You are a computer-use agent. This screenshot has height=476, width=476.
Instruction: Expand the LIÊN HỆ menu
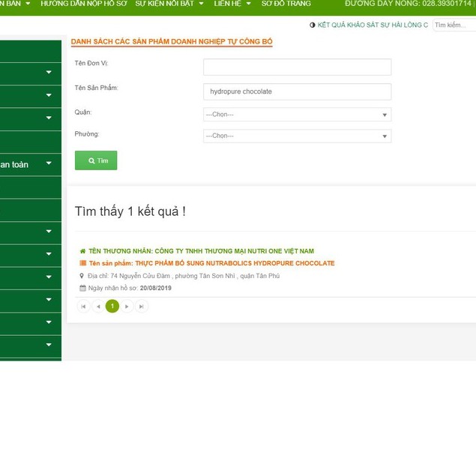(248, 4)
